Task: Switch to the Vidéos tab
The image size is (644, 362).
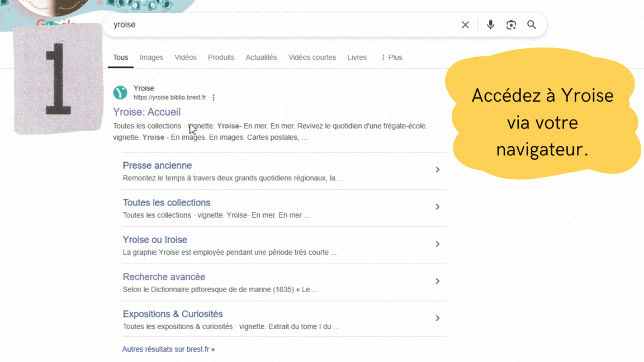Action: (185, 58)
